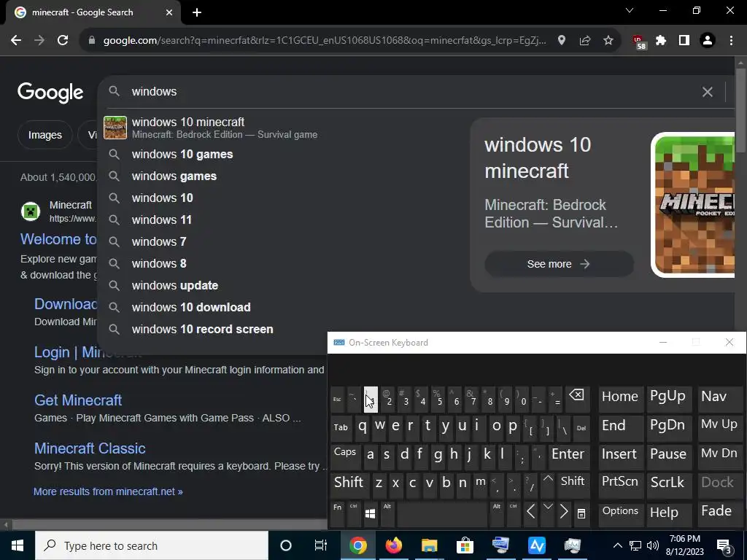Open the tab search dropdown chevron

pos(630,10)
